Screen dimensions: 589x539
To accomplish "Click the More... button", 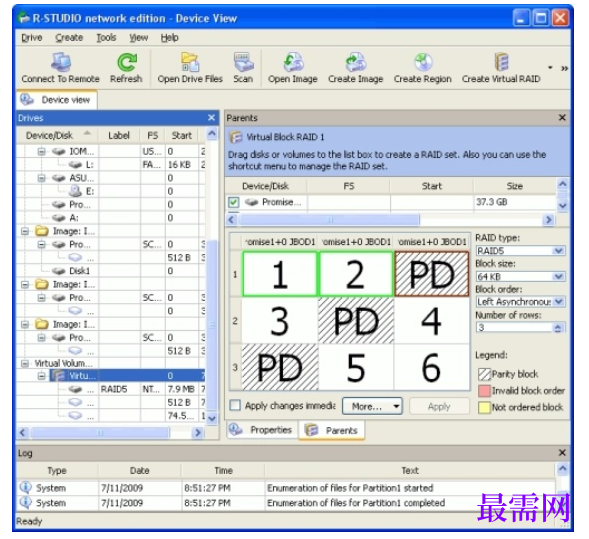I will tap(372, 406).
